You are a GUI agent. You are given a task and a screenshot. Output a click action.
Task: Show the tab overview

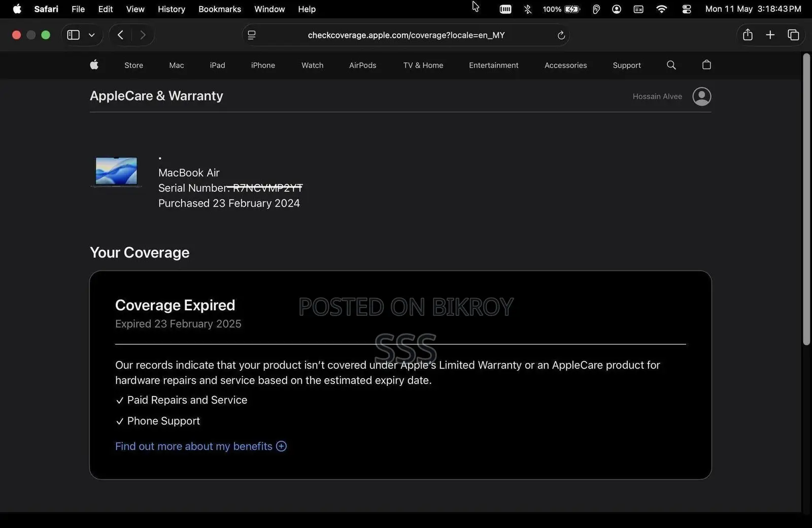(x=793, y=35)
